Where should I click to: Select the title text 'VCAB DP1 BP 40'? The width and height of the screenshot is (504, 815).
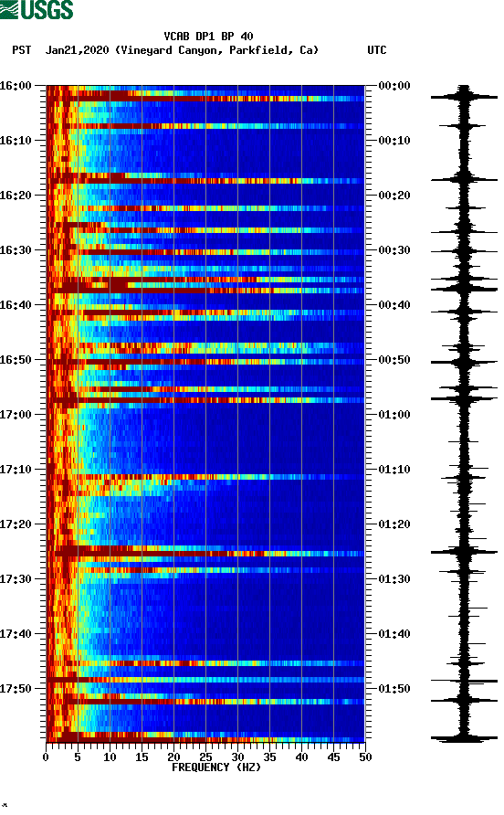tap(208, 37)
